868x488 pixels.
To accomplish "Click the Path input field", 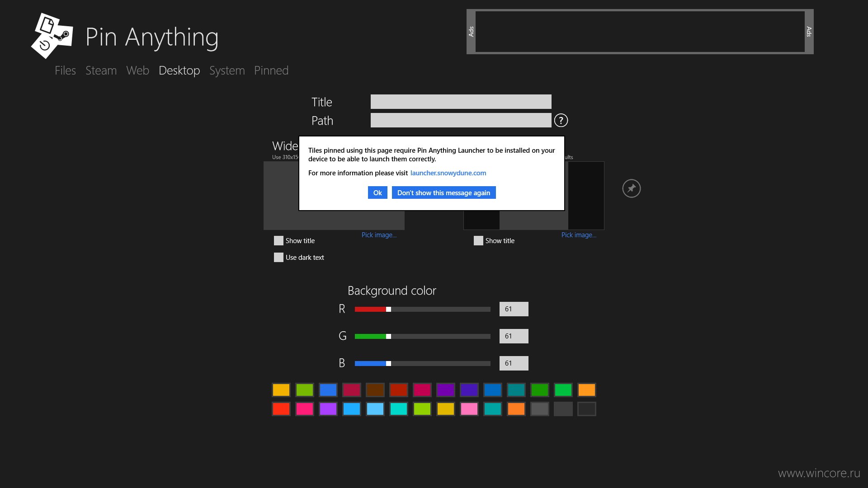I will 461,120.
